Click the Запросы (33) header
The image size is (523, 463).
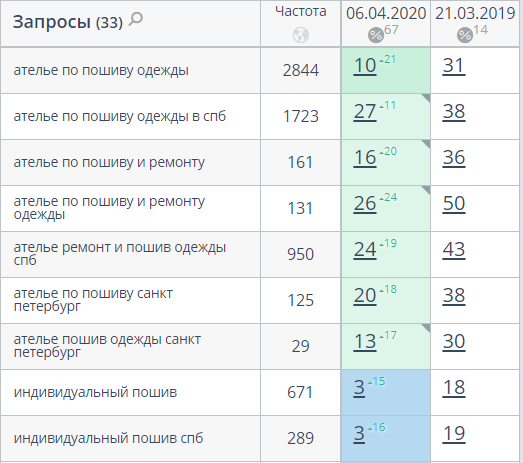click(68, 22)
